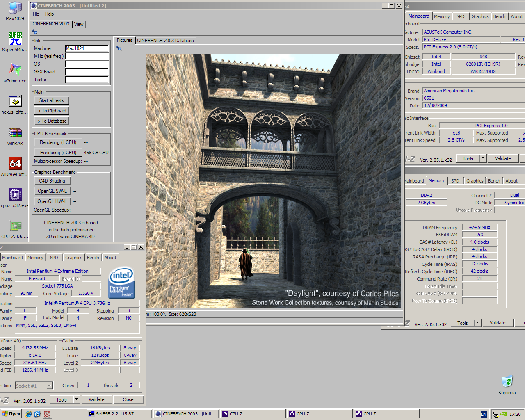Select the cpuz_x32.exe desktop icon

point(15,198)
